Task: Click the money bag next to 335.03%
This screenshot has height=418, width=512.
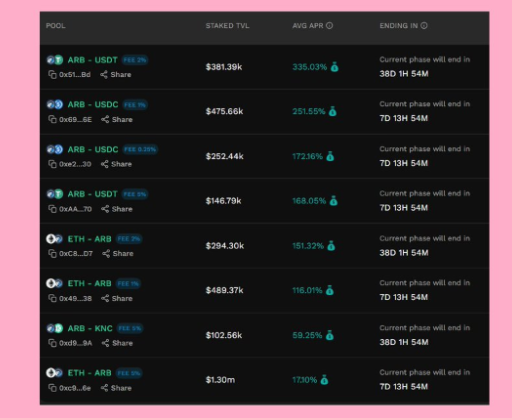Action: (334, 67)
